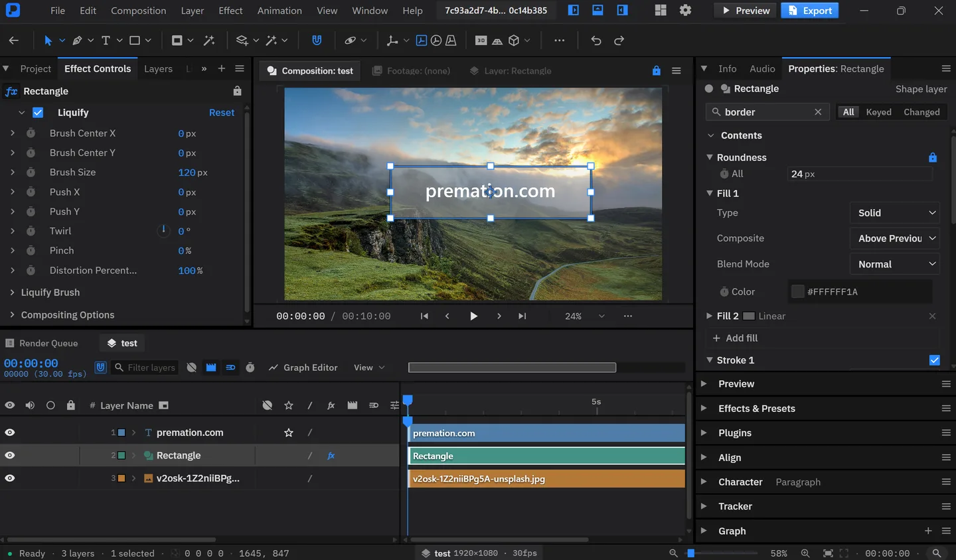Click Add fill in Properties
This screenshot has width=956, height=560.
(x=735, y=338)
